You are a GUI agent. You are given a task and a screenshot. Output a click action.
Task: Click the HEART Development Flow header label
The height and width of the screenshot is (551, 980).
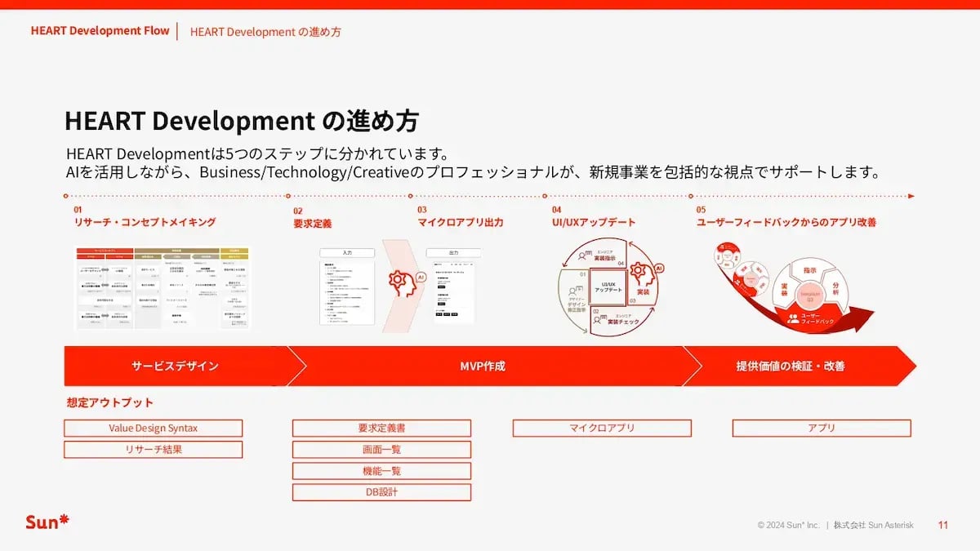coord(100,31)
